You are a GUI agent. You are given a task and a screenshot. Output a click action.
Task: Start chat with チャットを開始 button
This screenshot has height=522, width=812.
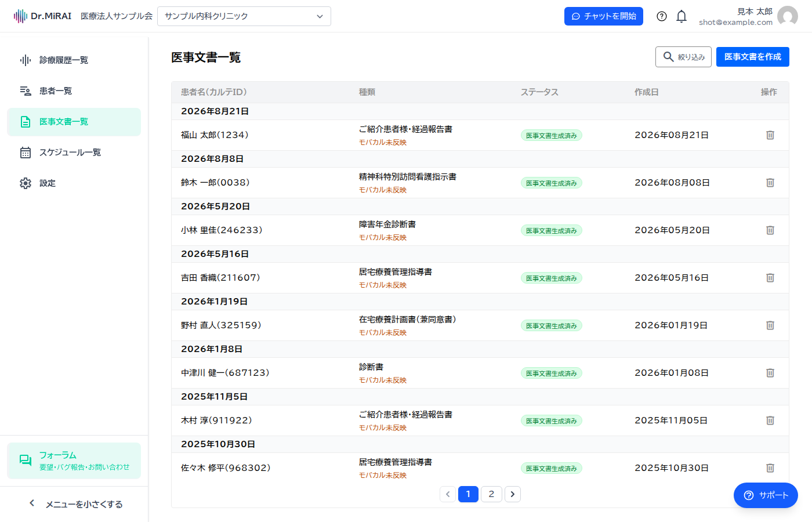(604, 16)
